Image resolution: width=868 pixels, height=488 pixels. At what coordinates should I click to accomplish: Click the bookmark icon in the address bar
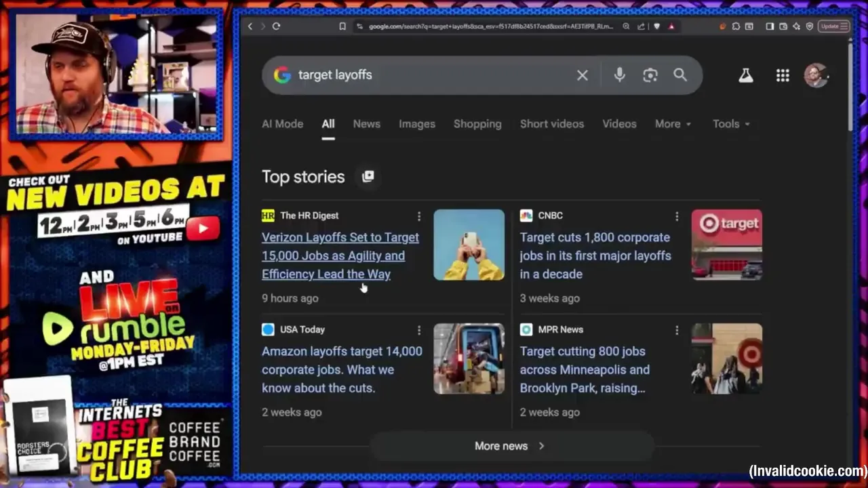[342, 26]
